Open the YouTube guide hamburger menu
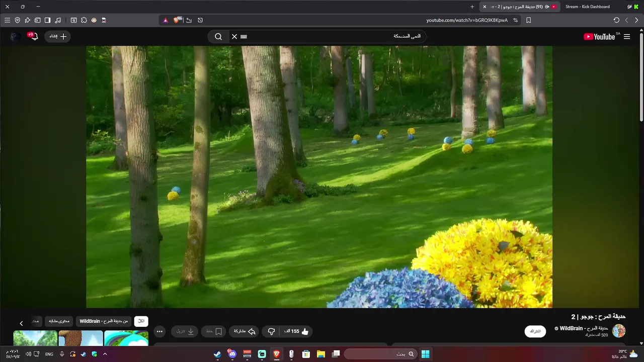 [627, 36]
